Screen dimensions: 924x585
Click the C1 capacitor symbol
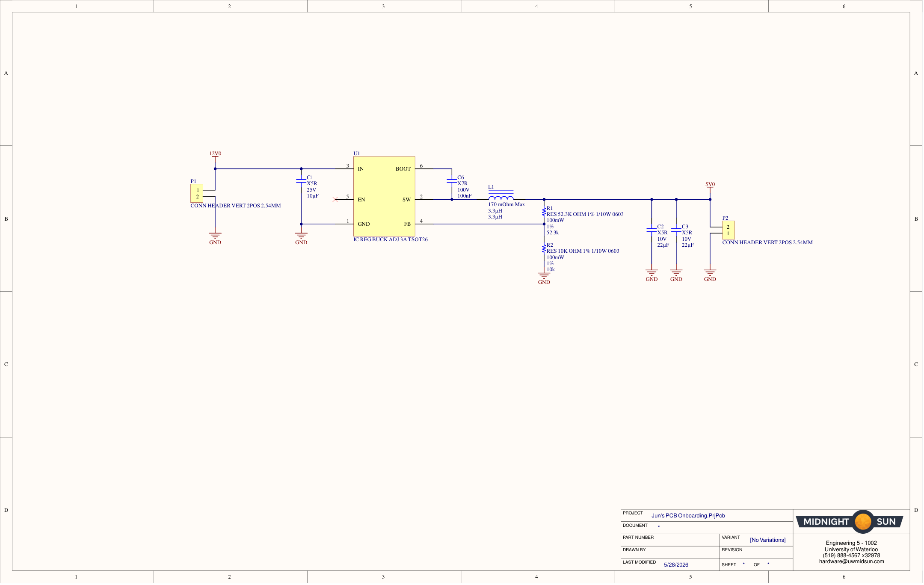point(301,181)
